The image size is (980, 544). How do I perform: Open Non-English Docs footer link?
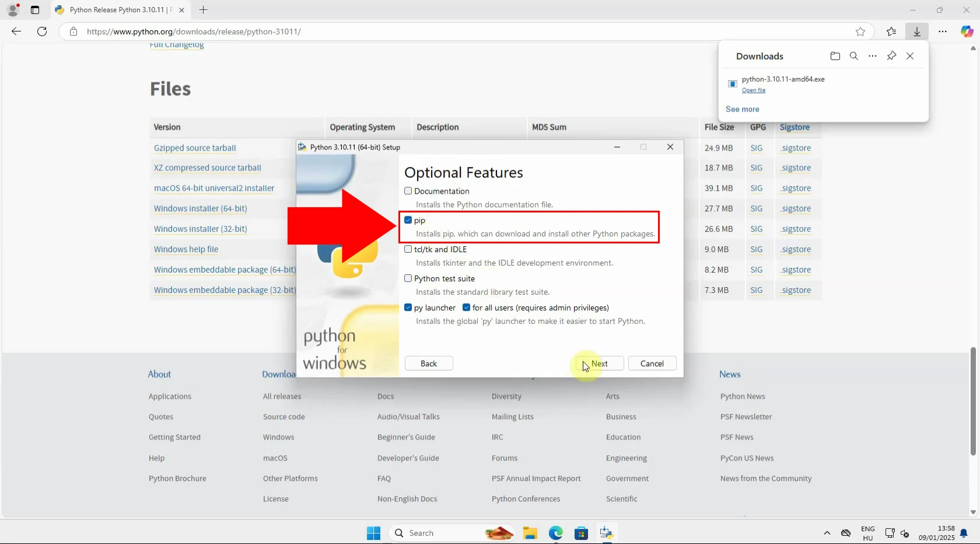[x=407, y=499]
